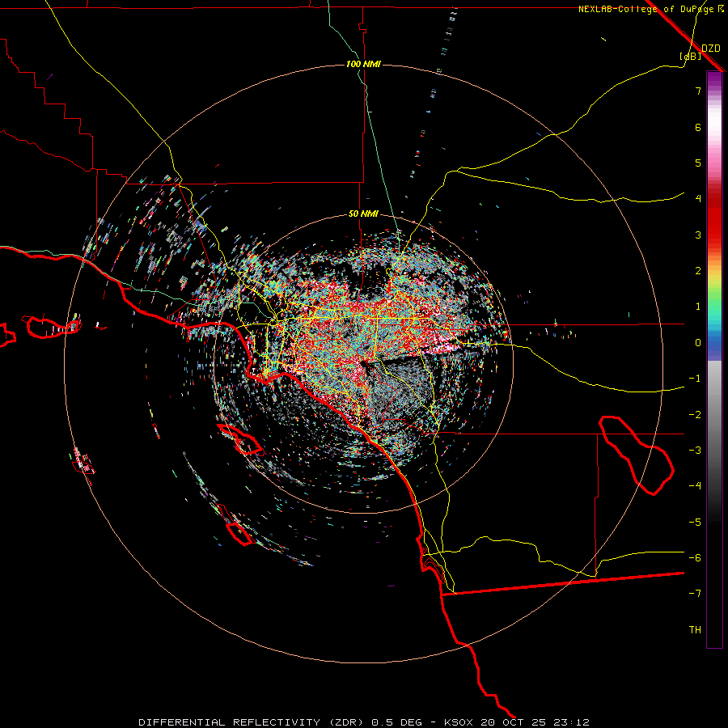Image resolution: width=728 pixels, height=728 pixels.
Task: Select the -3 value on color scale
Action: [x=695, y=451]
